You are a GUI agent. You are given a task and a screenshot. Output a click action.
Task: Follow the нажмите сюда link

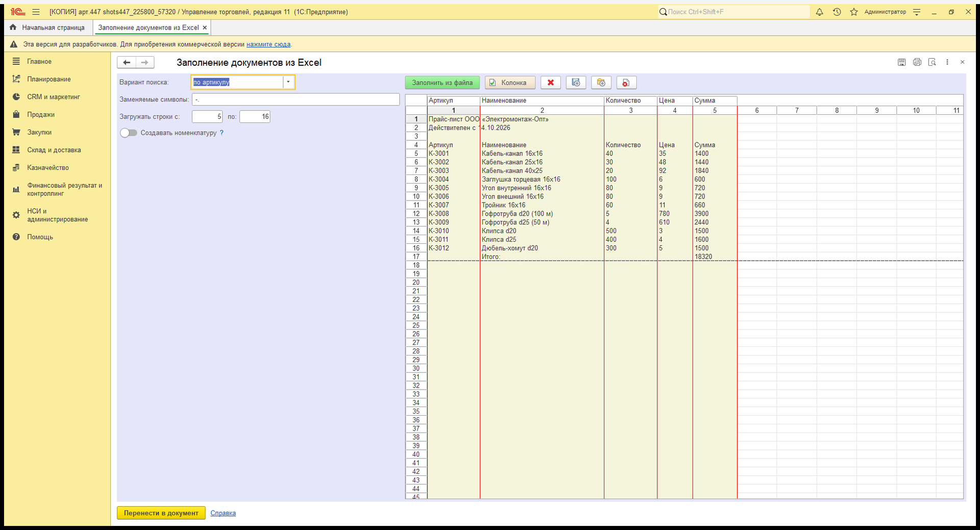(x=268, y=44)
